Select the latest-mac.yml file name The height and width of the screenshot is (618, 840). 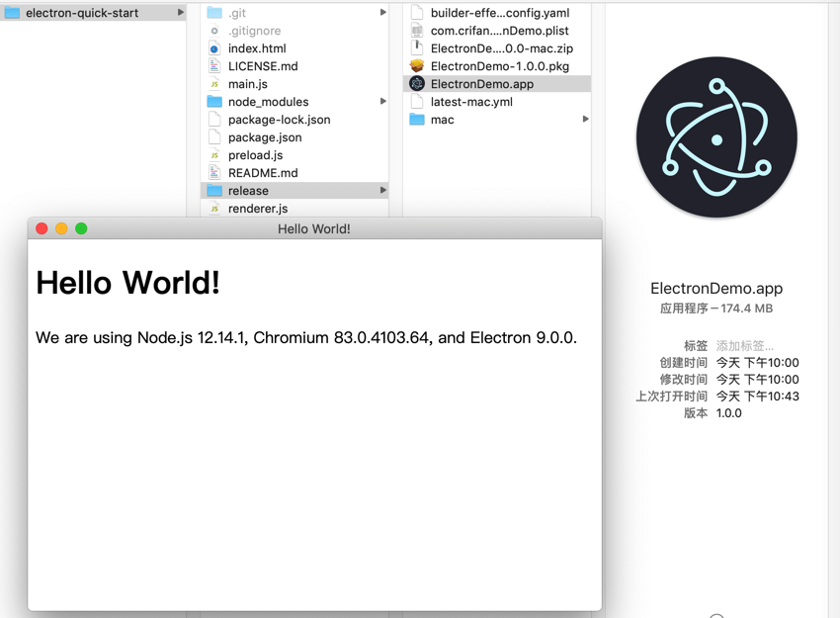pos(471,102)
